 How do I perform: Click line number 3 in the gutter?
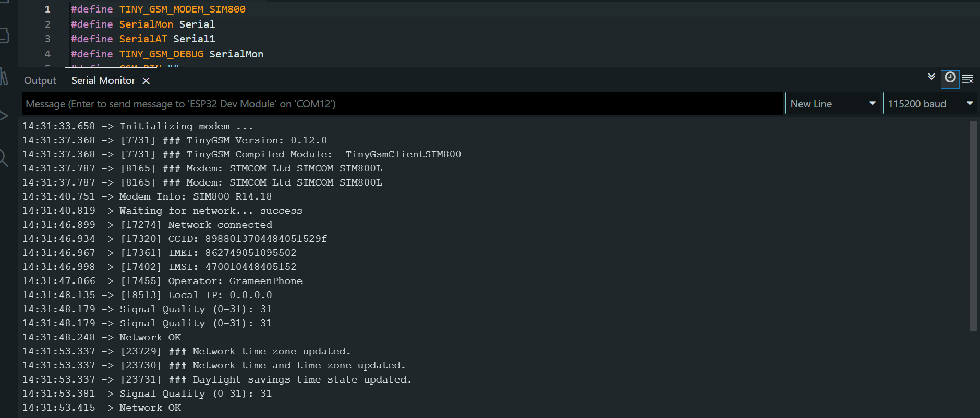[47, 39]
